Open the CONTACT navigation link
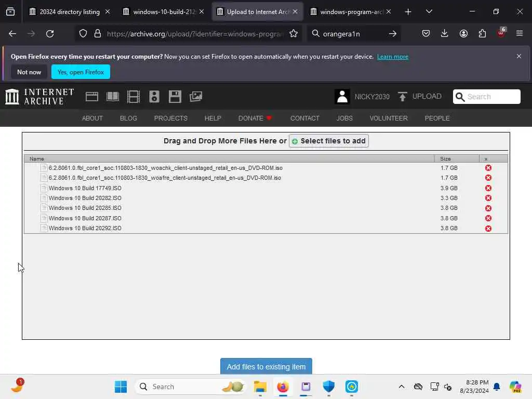The height and width of the screenshot is (399, 532). click(304, 118)
